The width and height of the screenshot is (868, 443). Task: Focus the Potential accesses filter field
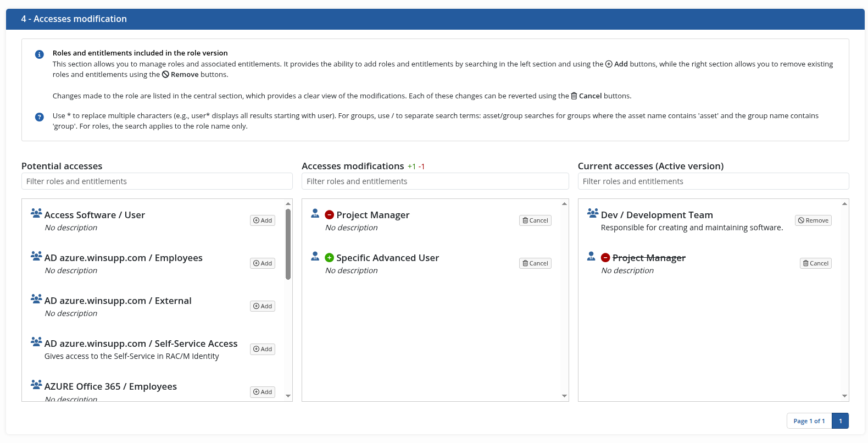(157, 181)
